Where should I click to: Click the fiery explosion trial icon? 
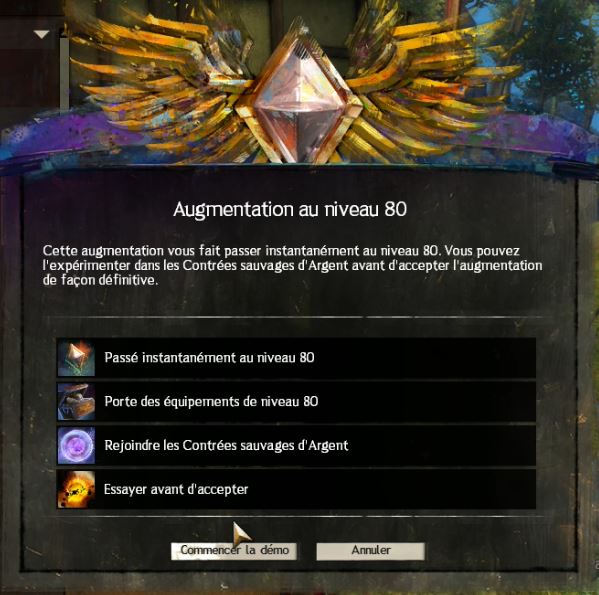click(76, 490)
